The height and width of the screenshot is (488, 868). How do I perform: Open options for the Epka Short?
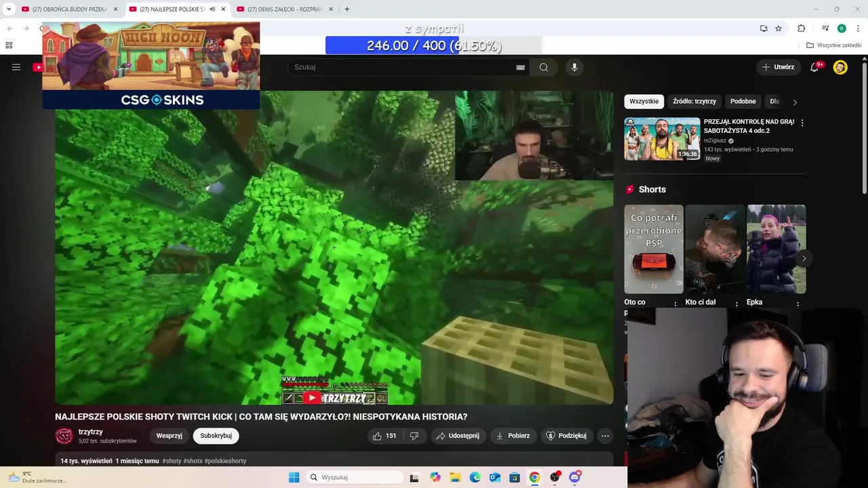coord(797,304)
